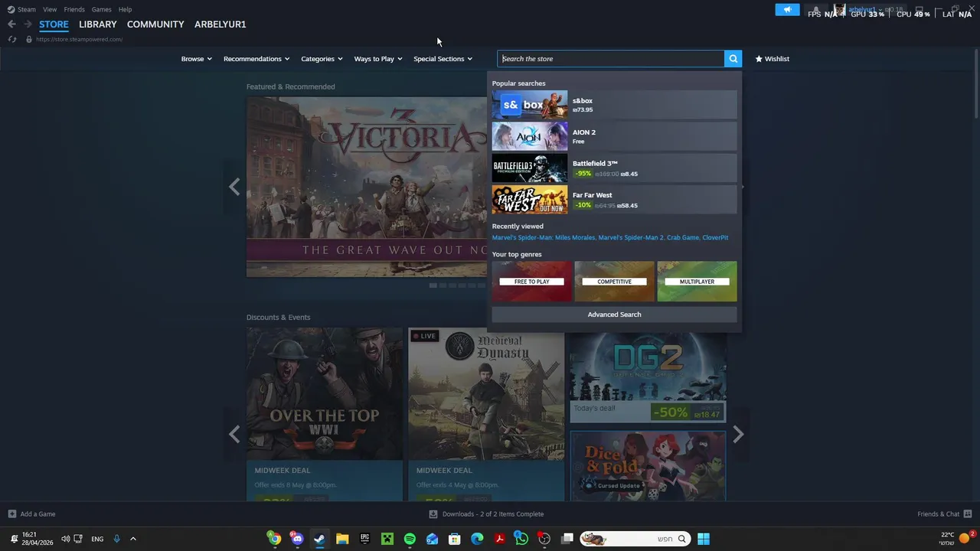Select the MULTIPLAYER genre tile
The height and width of the screenshot is (551, 980).
pyautogui.click(x=697, y=281)
